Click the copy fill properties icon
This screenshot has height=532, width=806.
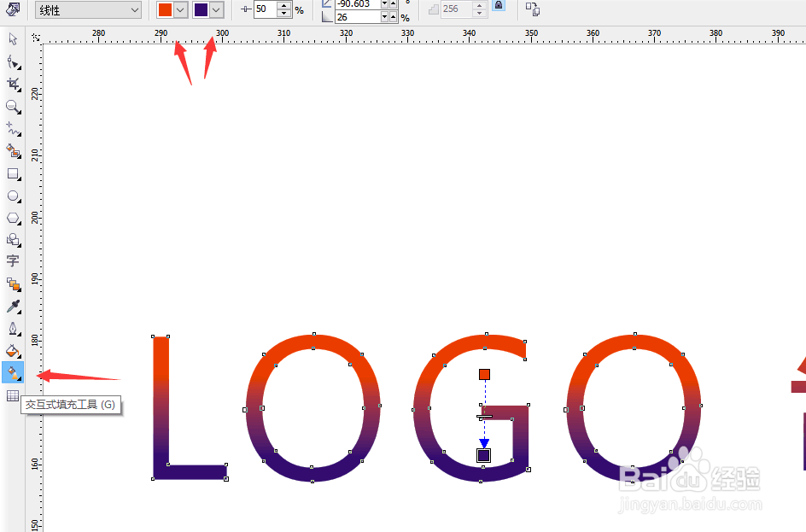(x=531, y=9)
